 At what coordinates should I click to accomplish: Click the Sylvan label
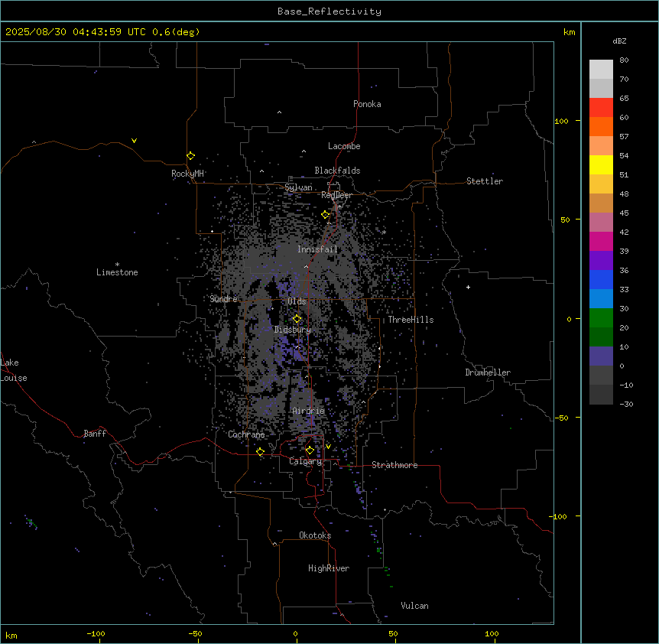[298, 187]
